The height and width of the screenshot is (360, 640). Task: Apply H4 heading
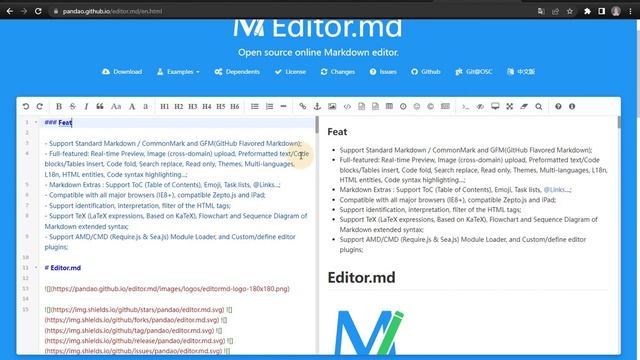coord(207,107)
